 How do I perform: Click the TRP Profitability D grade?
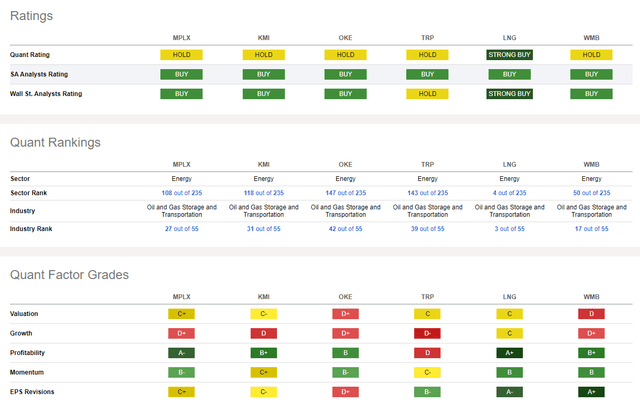pyautogui.click(x=427, y=353)
